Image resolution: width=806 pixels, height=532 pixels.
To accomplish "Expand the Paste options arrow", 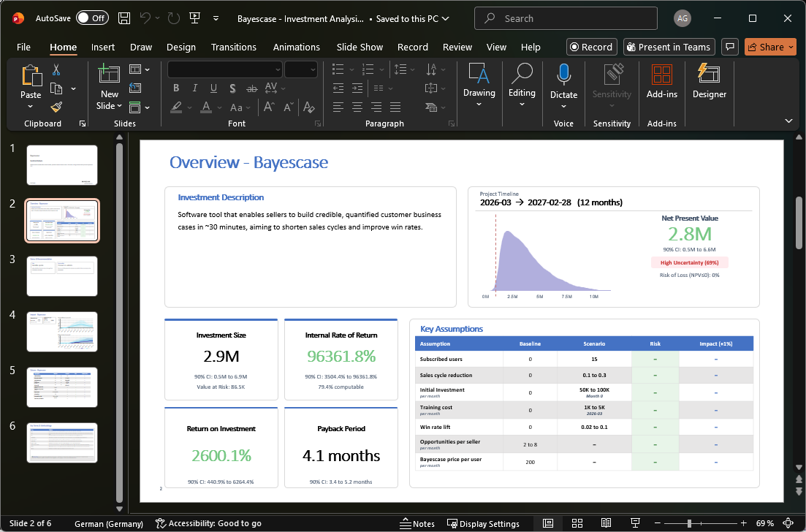I will (31, 107).
